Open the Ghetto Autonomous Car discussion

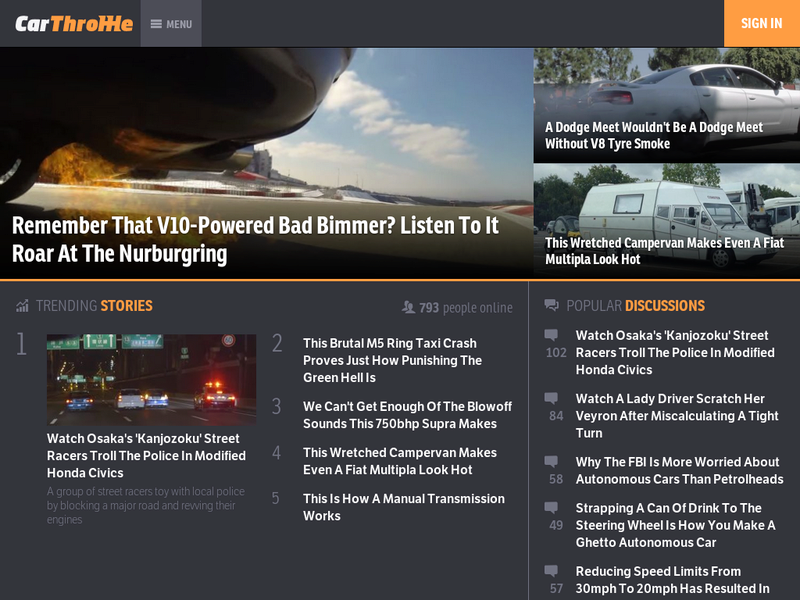coord(676,525)
